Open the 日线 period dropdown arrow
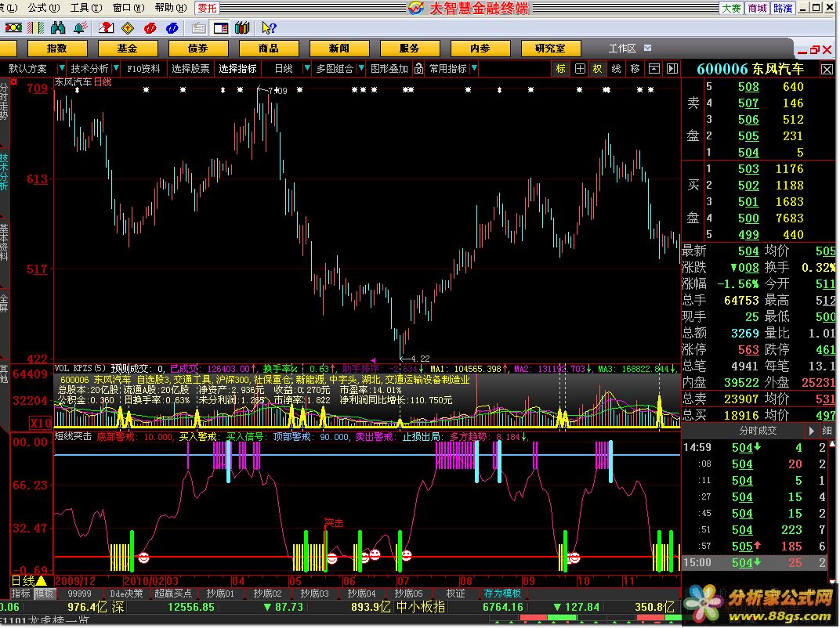This screenshot has height=628, width=840. 307,69
